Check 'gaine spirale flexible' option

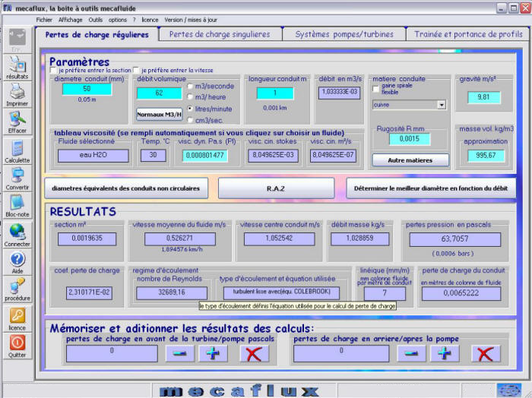pyautogui.click(x=376, y=89)
